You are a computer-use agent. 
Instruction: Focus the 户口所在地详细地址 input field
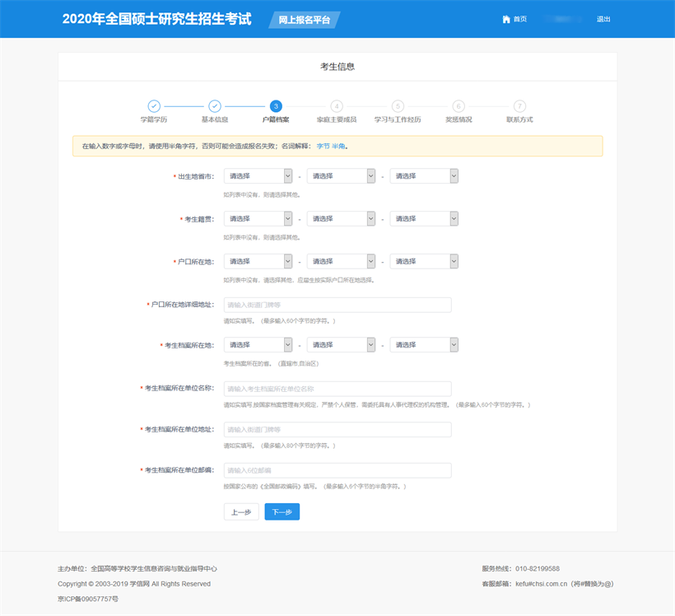point(337,305)
